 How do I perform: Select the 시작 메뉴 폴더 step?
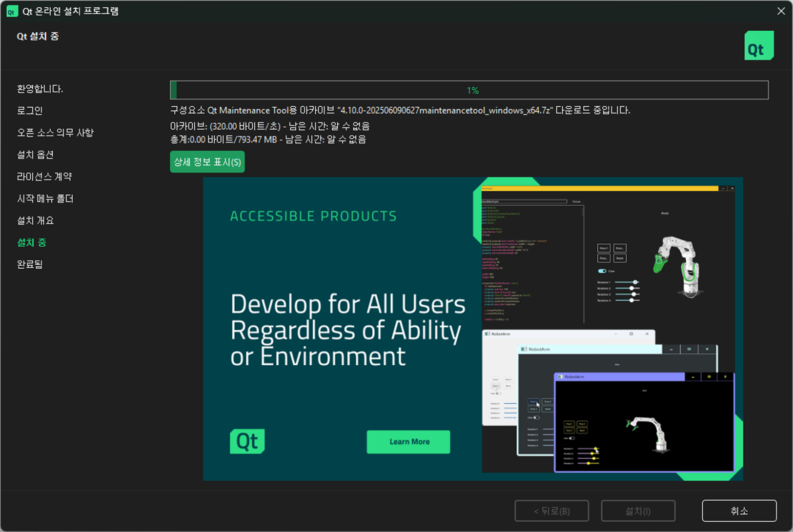tap(45, 198)
